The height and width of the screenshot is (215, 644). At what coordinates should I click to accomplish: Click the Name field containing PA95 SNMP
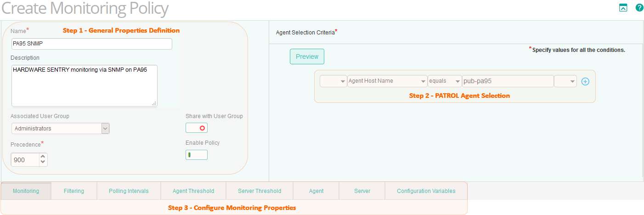pos(91,44)
